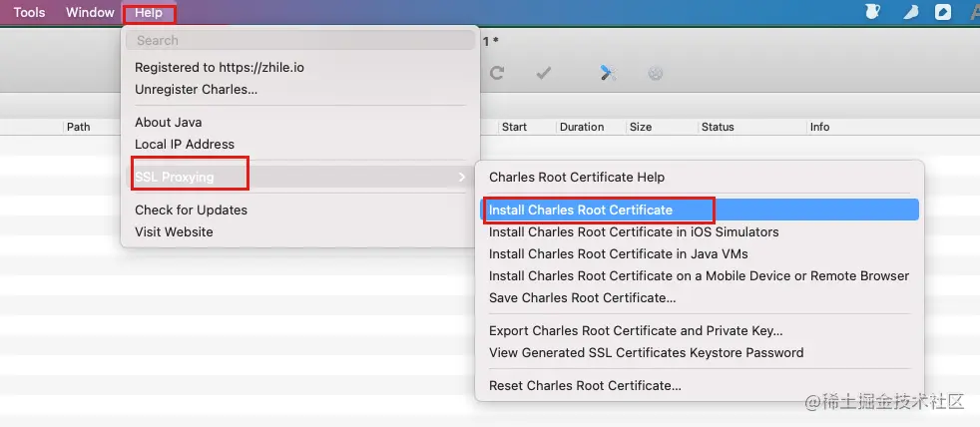Screen dimensions: 980x427
Task: Install Charles Root Certificate in iOS Simulators
Action: point(700,231)
